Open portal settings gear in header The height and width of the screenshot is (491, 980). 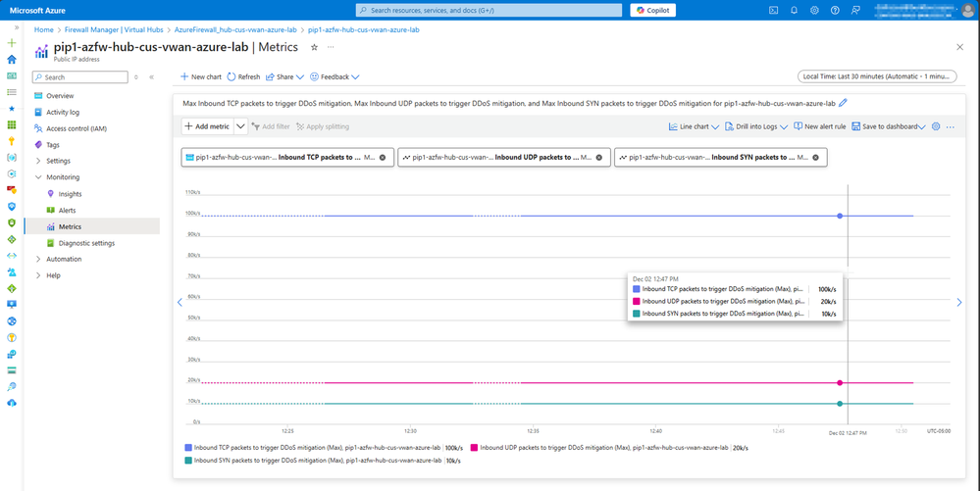coord(814,10)
